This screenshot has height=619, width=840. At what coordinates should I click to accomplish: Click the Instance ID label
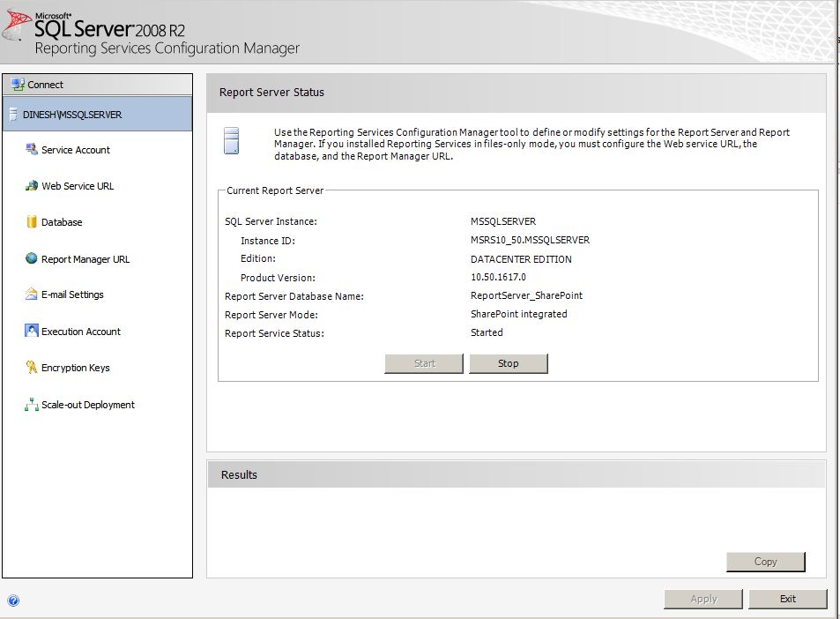point(267,241)
